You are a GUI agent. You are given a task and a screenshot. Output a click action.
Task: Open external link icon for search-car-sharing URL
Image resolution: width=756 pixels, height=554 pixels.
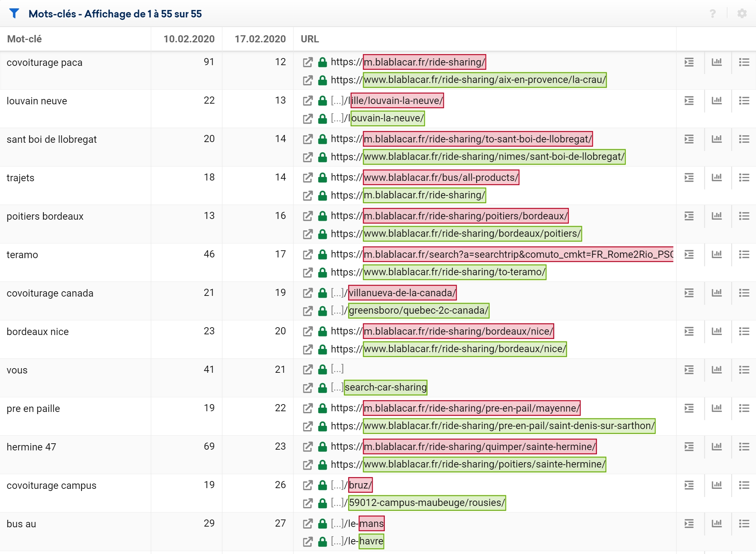[x=308, y=388]
